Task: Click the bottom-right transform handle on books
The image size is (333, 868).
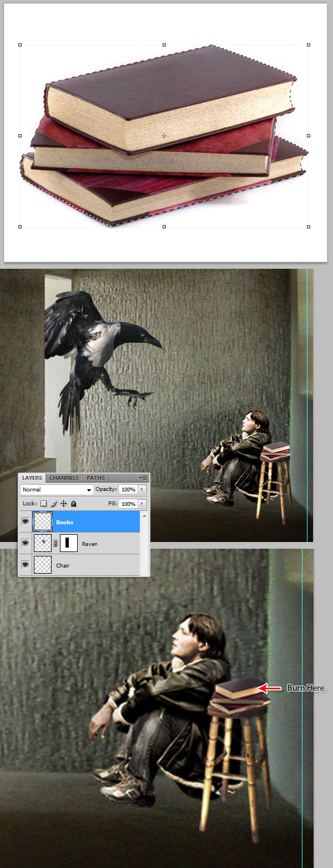Action: click(x=309, y=227)
